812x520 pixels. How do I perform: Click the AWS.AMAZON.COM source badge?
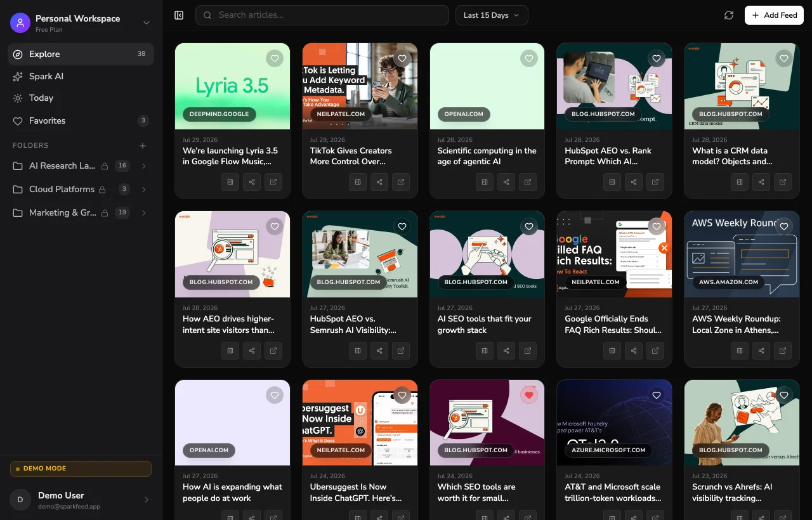728,282
